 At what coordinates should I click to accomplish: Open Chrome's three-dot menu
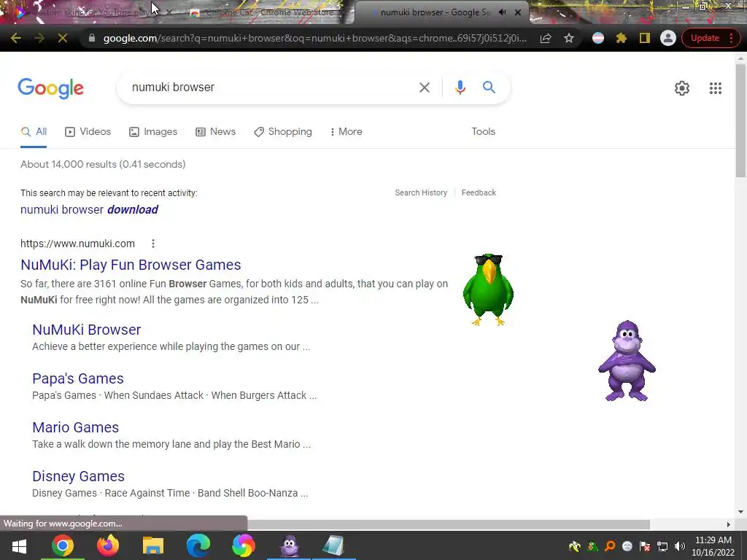732,38
